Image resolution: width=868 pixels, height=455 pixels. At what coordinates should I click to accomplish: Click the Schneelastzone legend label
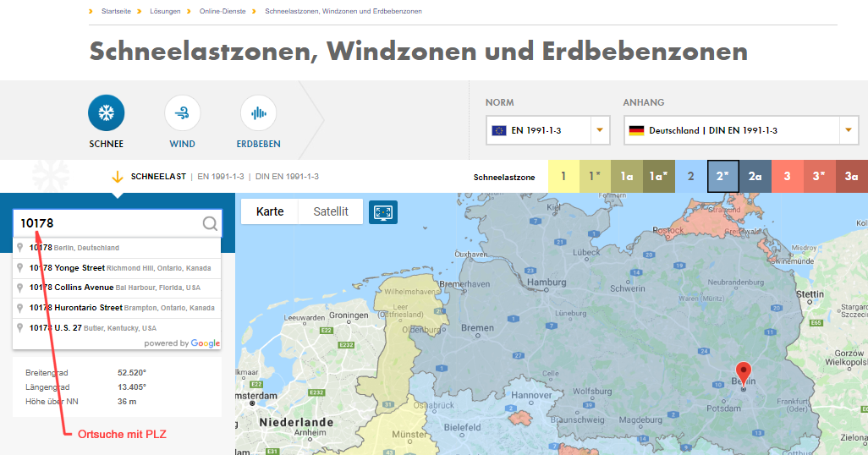point(504,178)
